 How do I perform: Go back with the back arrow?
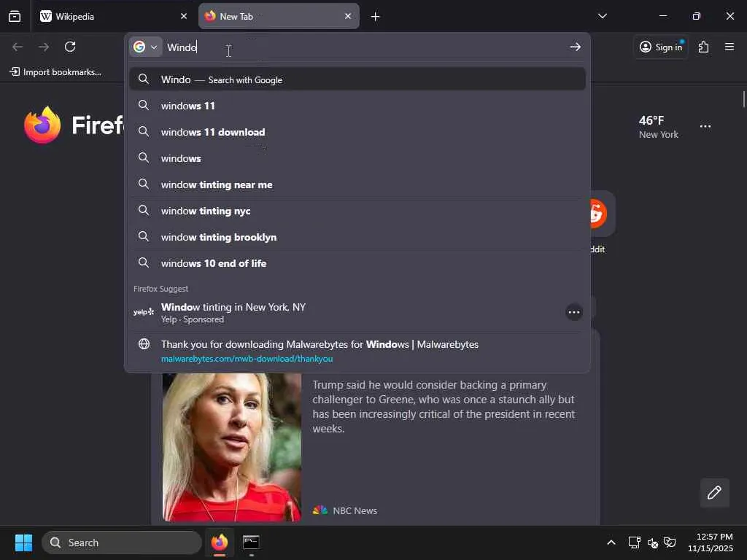[x=18, y=47]
